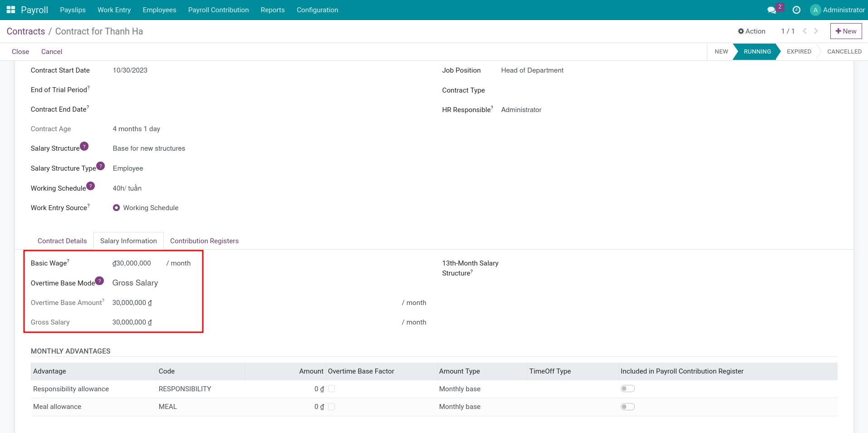
Task: Open the Payroll Contribution menu
Action: coord(218,10)
